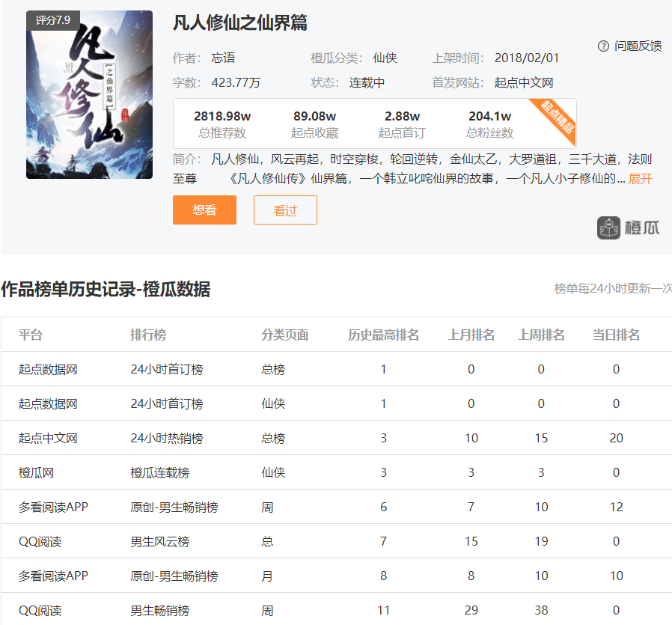Click 24小时热销榜 in the ranking column

click(x=167, y=438)
